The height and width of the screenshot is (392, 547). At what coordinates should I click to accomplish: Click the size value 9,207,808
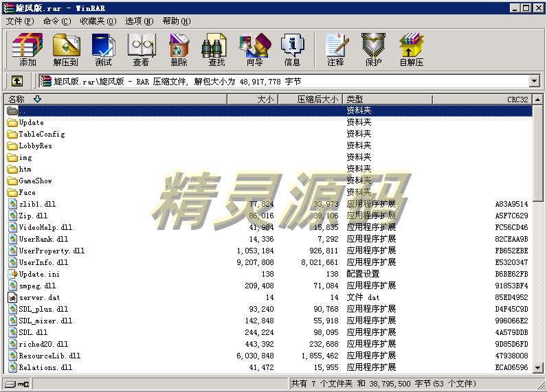click(x=255, y=262)
